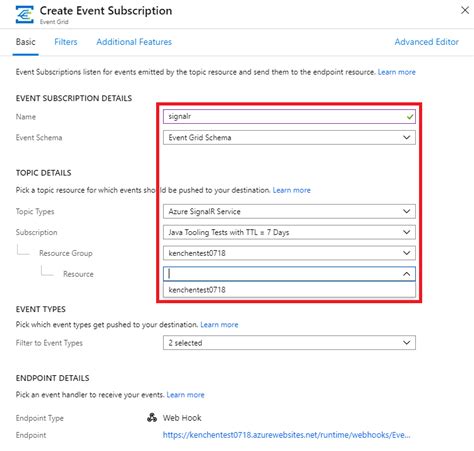This screenshot has height=451, width=474.
Task: Open the Topic Types dropdown
Action: tap(289, 211)
